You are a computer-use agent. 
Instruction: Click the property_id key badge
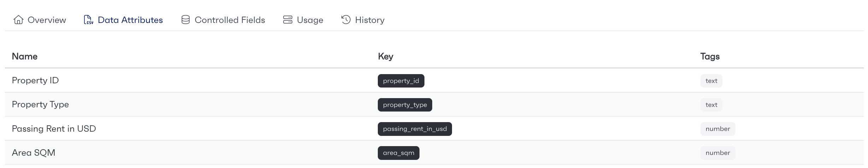pyautogui.click(x=401, y=81)
